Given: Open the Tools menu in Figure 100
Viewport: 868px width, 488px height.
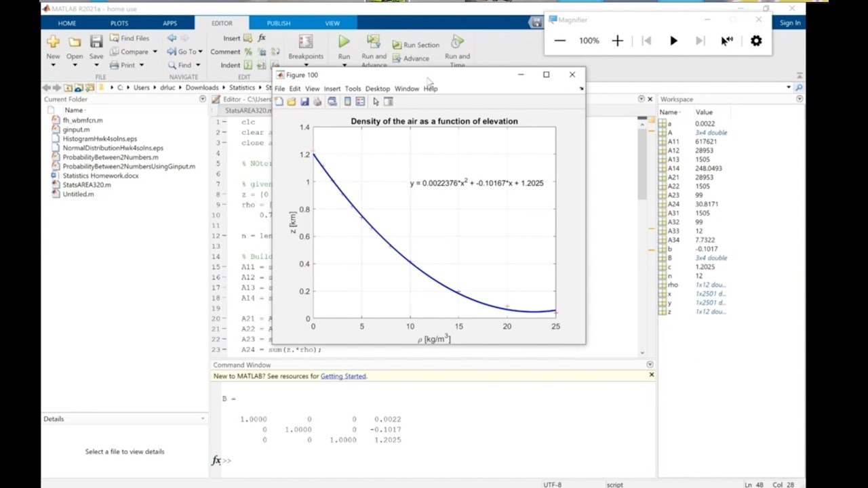Looking at the screenshot, I should tap(353, 89).
